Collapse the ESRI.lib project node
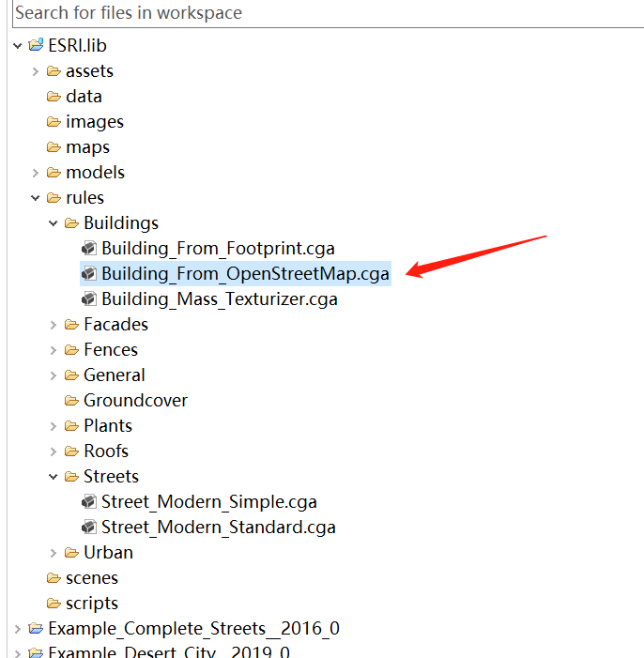The height and width of the screenshot is (658, 644). click(x=17, y=45)
